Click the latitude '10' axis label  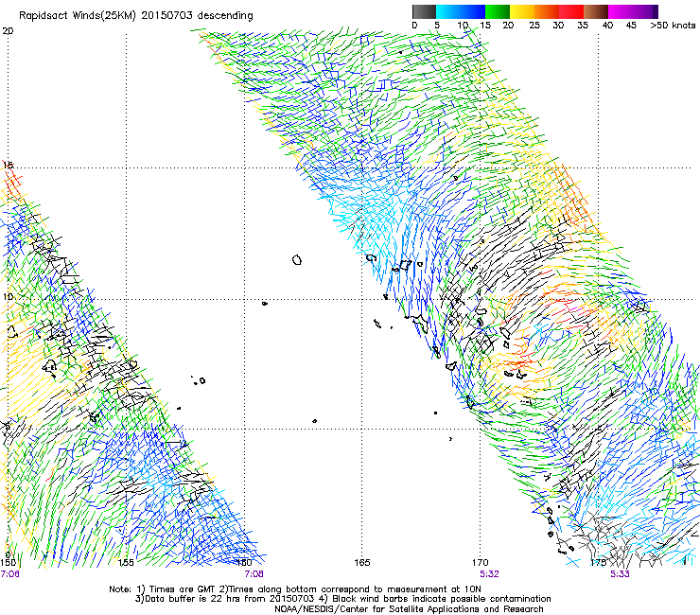(8, 296)
